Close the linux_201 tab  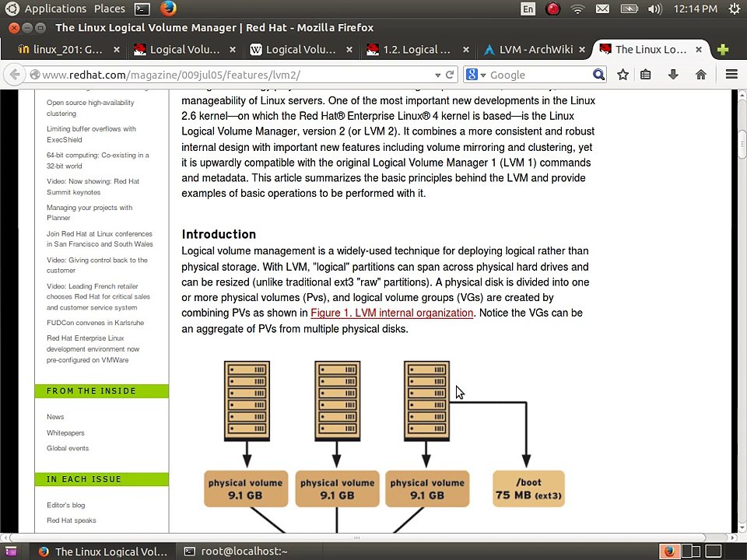[116, 50]
